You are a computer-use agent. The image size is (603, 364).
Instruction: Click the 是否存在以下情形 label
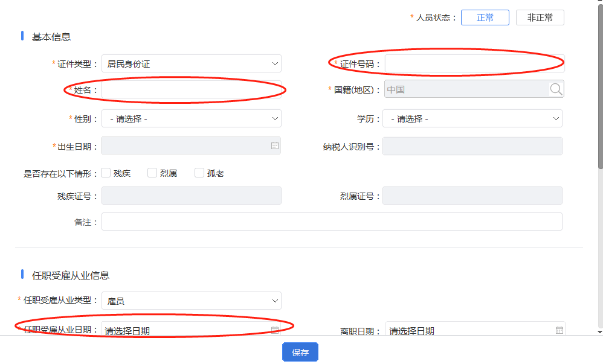point(60,174)
